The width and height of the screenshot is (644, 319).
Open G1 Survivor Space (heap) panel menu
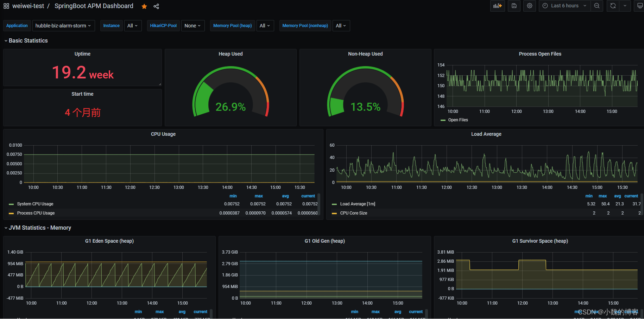click(540, 241)
